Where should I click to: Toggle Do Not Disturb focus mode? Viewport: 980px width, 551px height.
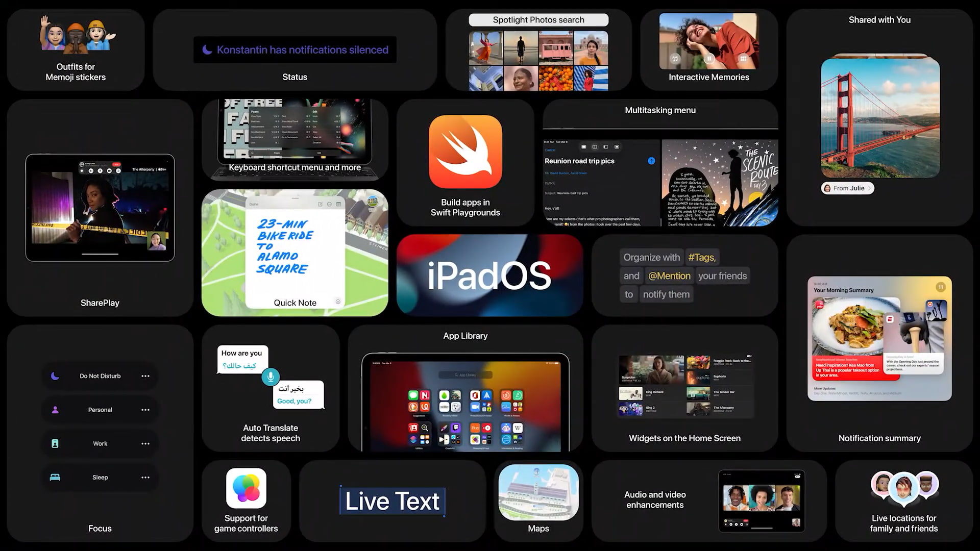pyautogui.click(x=100, y=375)
